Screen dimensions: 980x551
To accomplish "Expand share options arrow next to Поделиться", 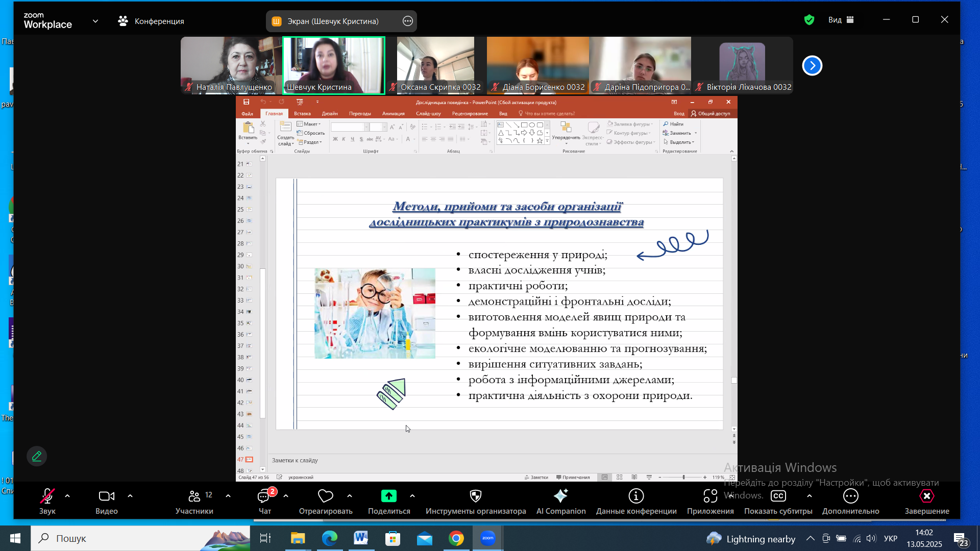I will pyautogui.click(x=412, y=496).
